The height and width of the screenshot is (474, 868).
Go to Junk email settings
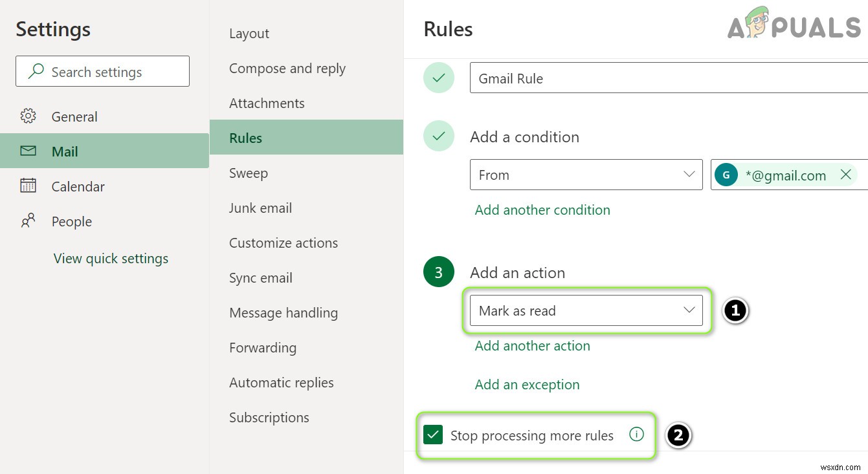tap(260, 208)
